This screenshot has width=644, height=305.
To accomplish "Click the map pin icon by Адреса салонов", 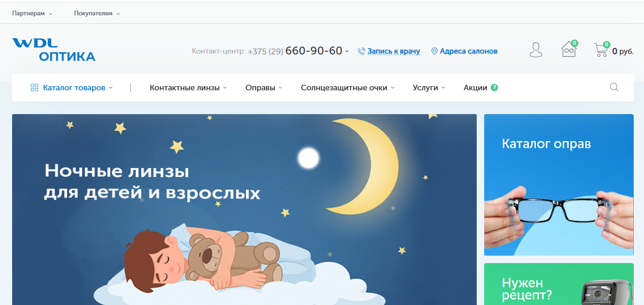I will tap(434, 51).
